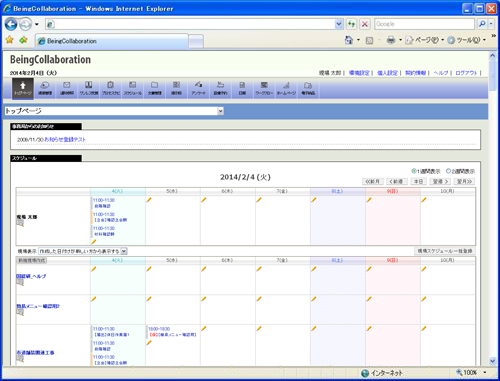Click the browser address bar field
The height and width of the screenshot is (381, 500).
pyautogui.click(x=195, y=24)
